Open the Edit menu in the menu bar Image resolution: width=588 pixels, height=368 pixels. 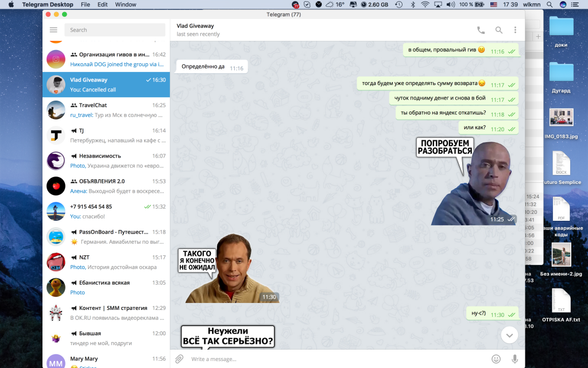[102, 5]
